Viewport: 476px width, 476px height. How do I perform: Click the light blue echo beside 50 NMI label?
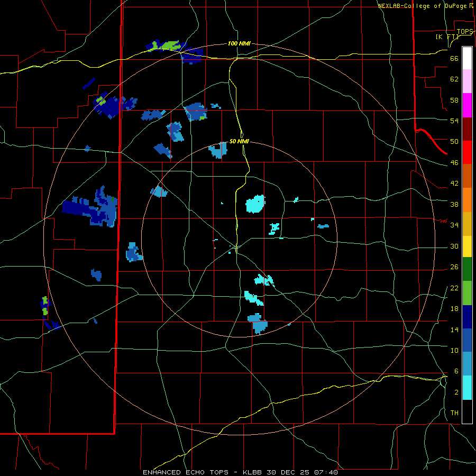coord(218,150)
